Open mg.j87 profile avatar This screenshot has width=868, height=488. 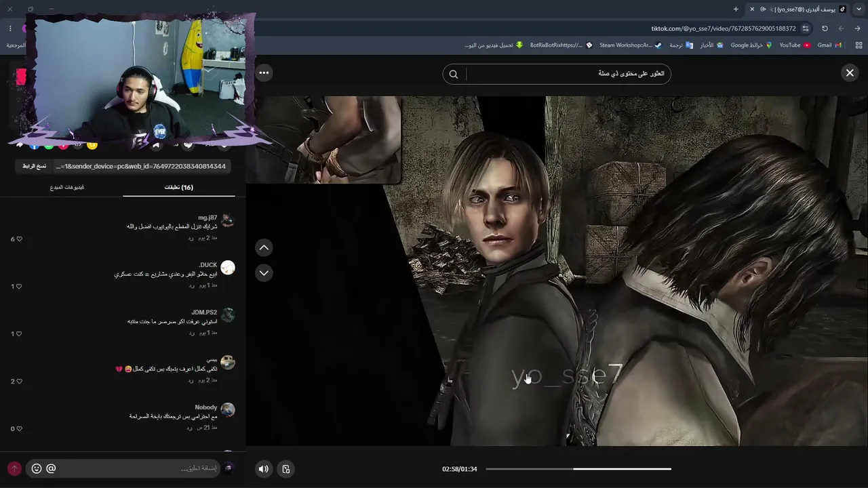tap(228, 220)
